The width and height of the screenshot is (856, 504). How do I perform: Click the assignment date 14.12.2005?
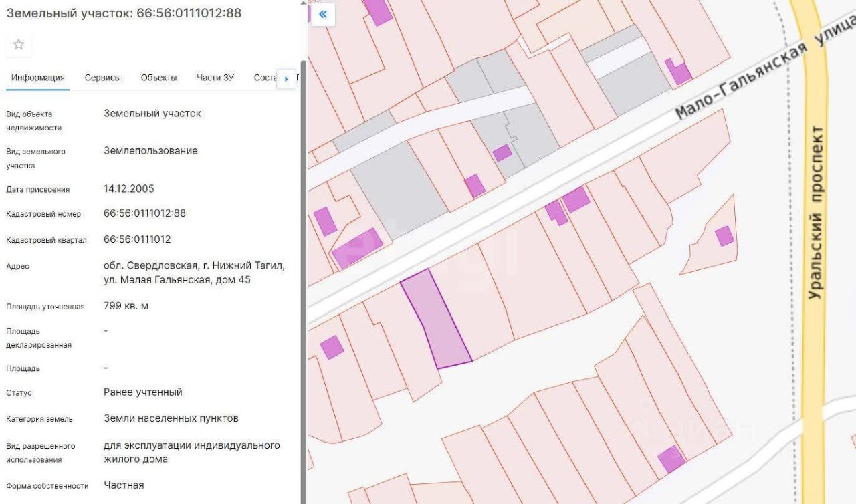pyautogui.click(x=129, y=188)
